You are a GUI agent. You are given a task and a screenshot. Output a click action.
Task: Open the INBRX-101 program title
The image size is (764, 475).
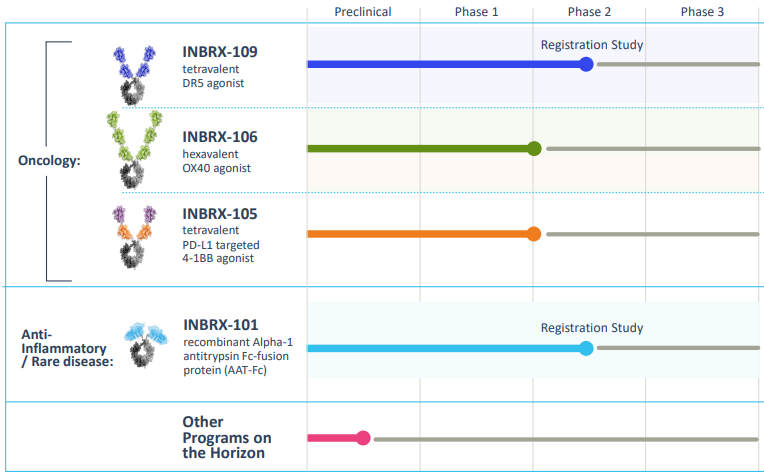pos(220,324)
